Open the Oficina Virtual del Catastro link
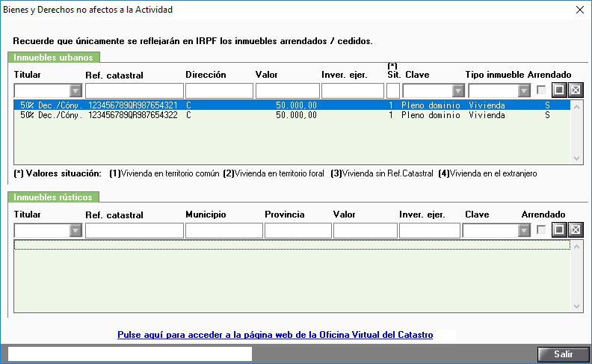592x364 pixels. tap(275, 336)
